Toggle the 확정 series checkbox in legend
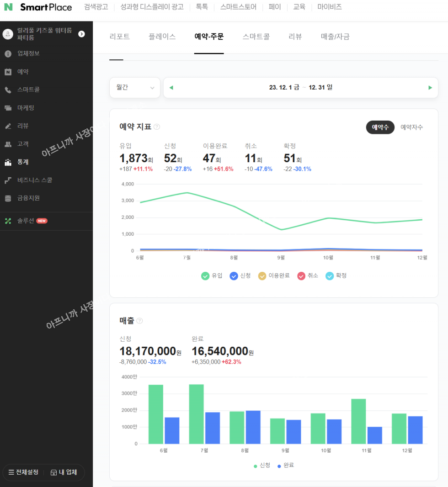Screen dimensions: 448x487 (x=330, y=276)
